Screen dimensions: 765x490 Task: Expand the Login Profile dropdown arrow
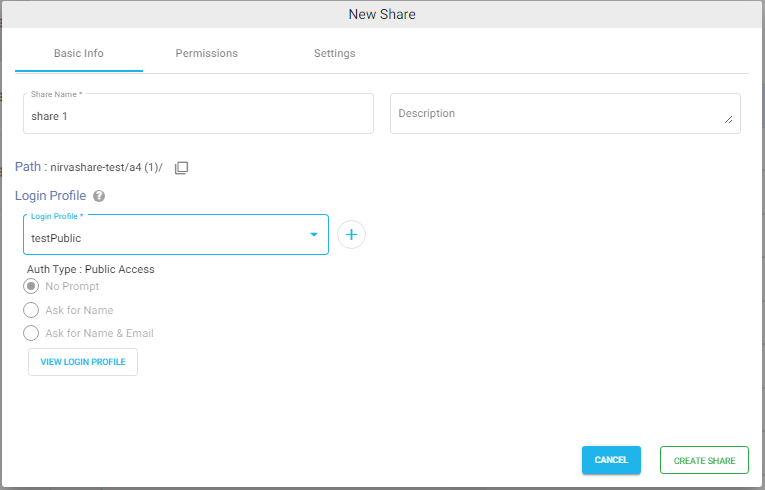(x=314, y=235)
